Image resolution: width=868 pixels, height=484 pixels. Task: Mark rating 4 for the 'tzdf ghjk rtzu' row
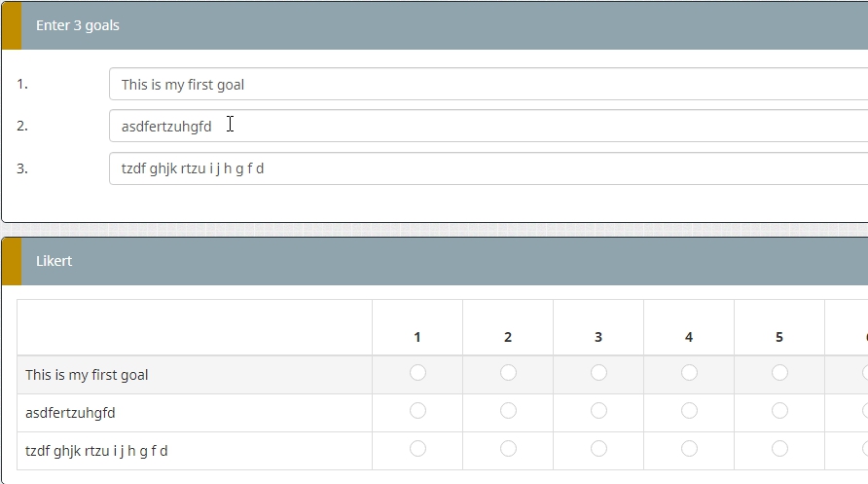[x=689, y=449]
